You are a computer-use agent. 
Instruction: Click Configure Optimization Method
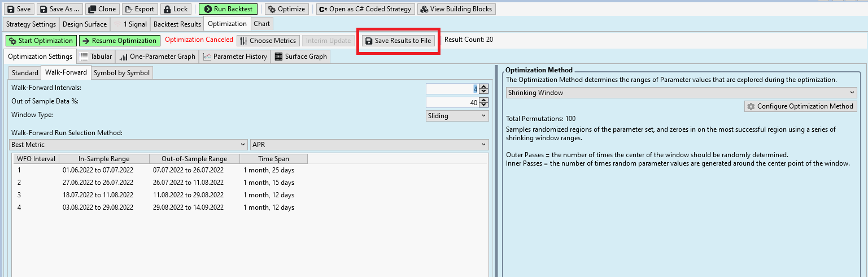pyautogui.click(x=800, y=106)
